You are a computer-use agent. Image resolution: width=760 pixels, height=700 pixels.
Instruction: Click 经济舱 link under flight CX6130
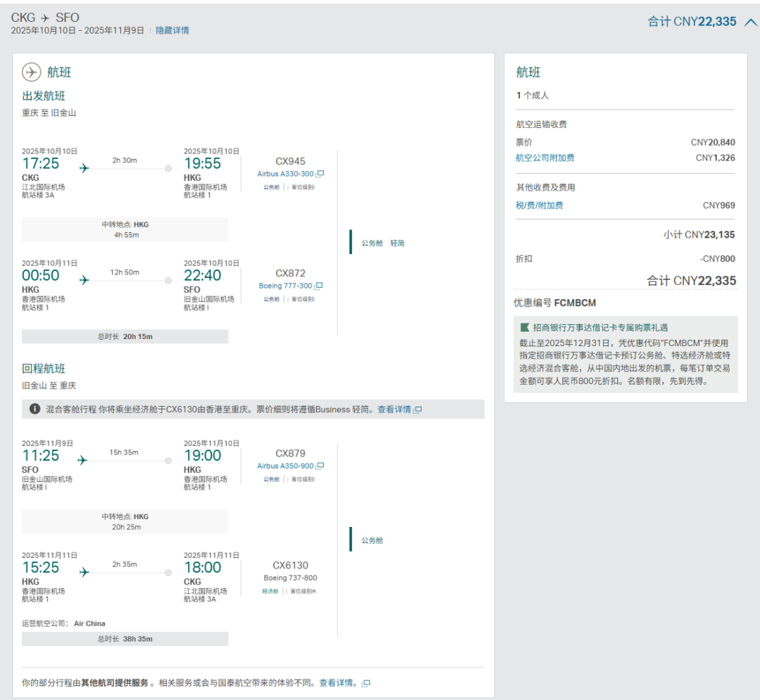270,591
